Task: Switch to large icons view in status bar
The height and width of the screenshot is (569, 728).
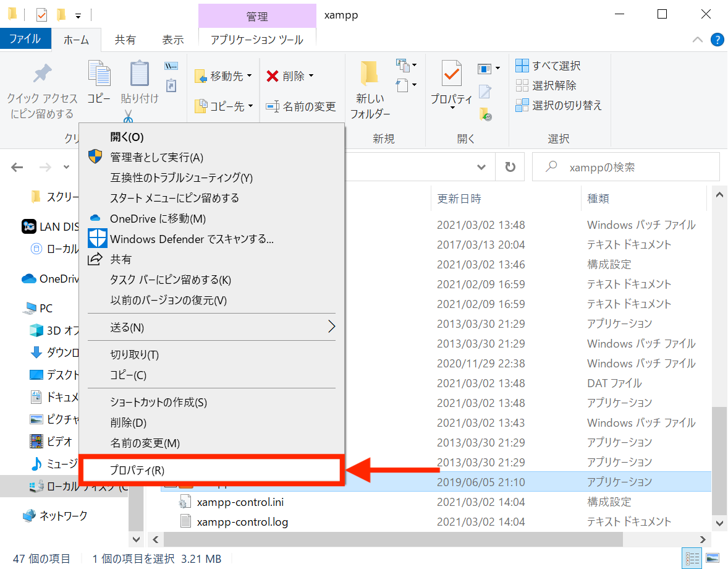Action: 712,558
